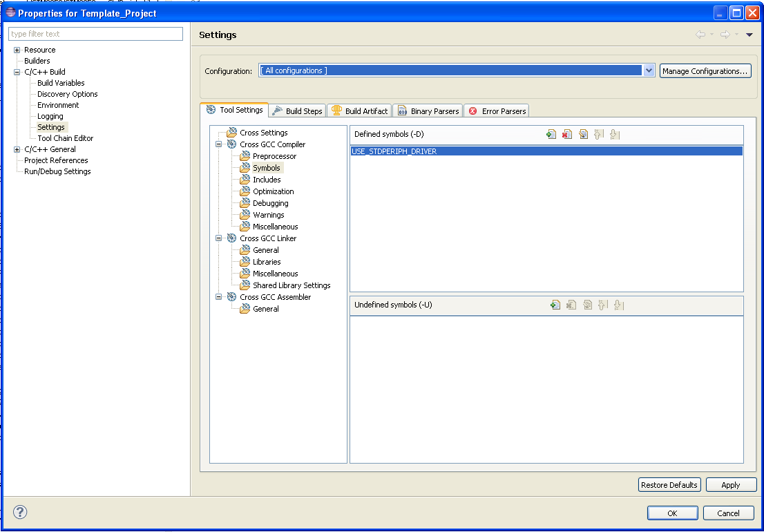Cancel the properties dialog
The height and width of the screenshot is (532, 764).
(x=729, y=513)
